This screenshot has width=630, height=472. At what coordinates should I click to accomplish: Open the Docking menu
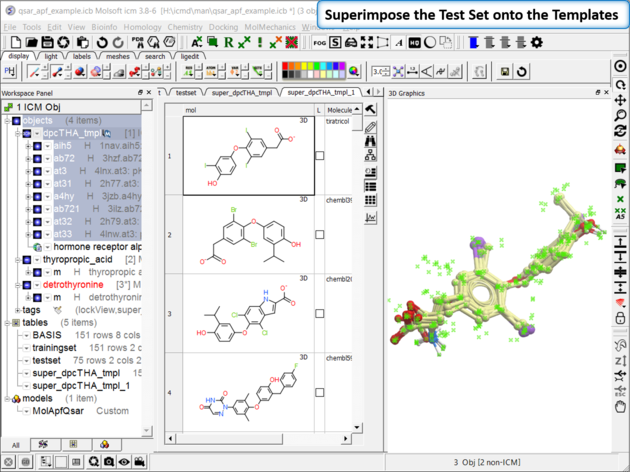pos(224,27)
